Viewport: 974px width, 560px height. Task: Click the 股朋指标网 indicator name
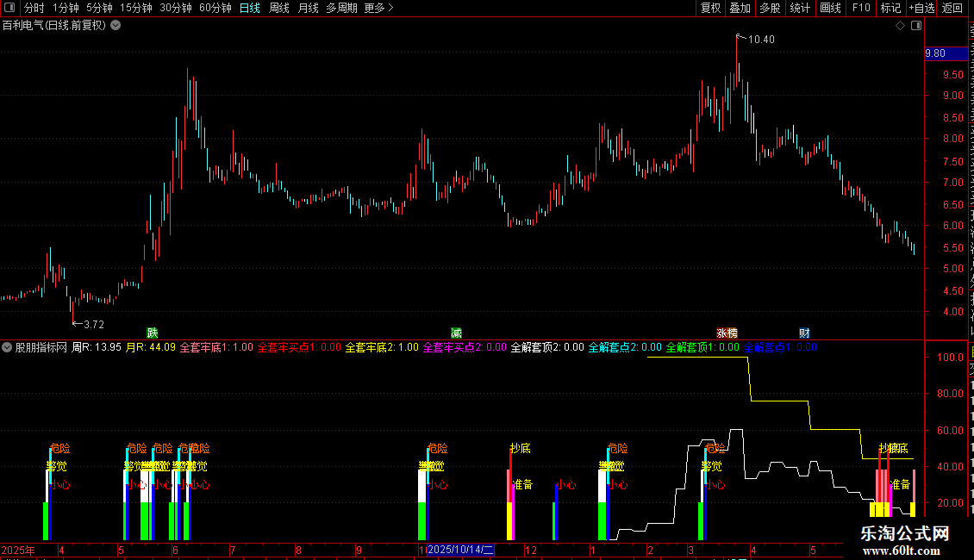click(41, 348)
